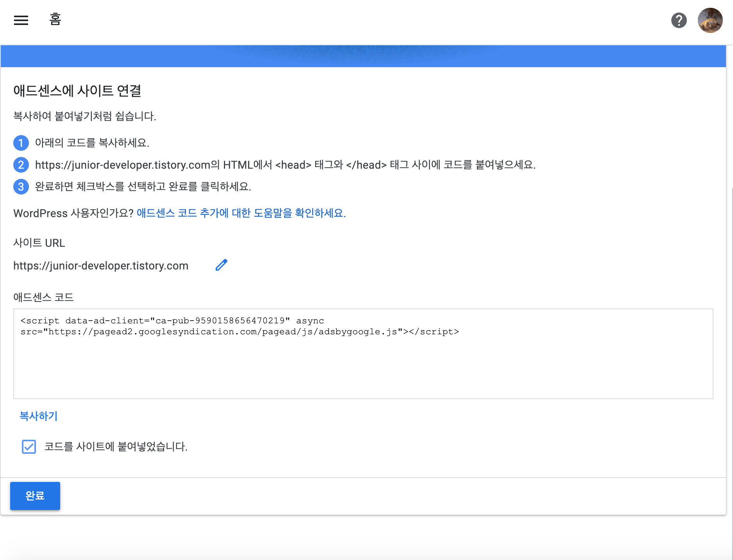The image size is (733, 560).
Task: Click step text '아래의 코드를 복사하세요.'
Action: [x=92, y=143]
